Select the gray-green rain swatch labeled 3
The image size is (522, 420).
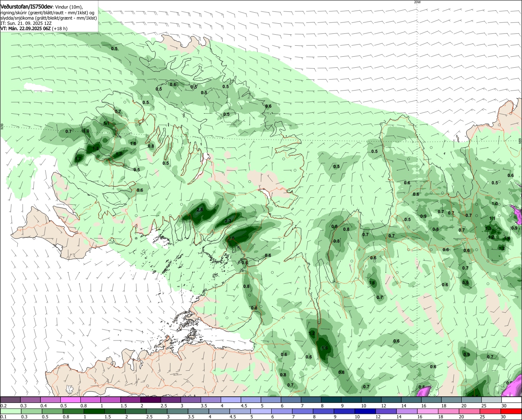[x=177, y=411]
